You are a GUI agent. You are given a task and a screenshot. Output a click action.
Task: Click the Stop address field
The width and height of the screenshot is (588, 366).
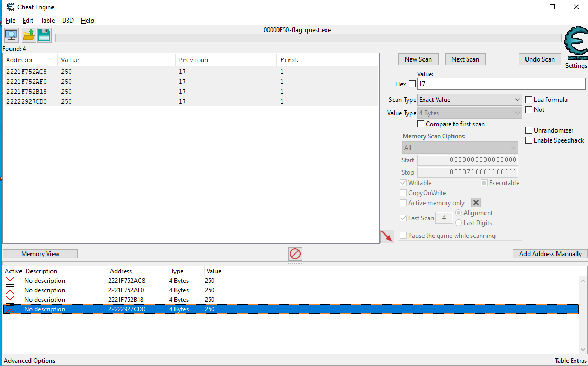[x=468, y=172]
